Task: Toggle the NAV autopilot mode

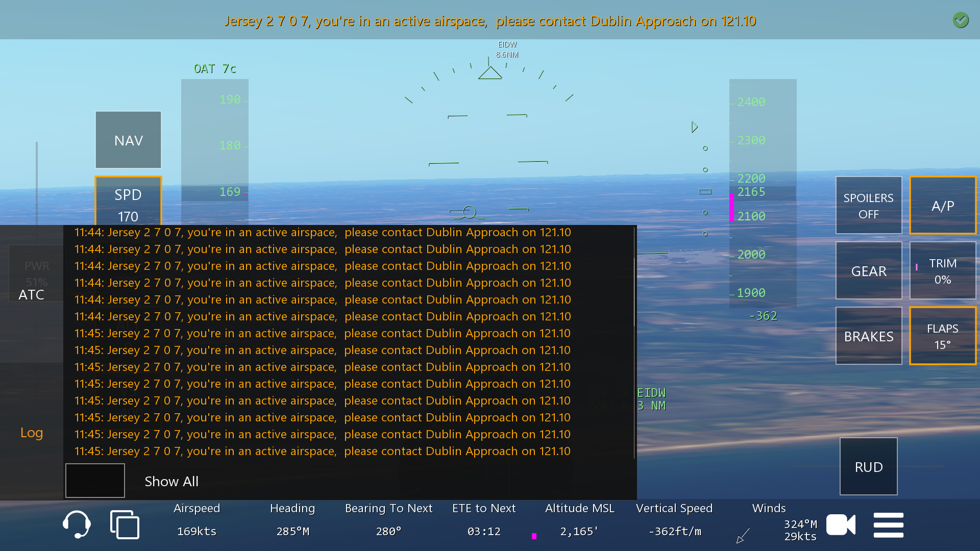Action: click(x=128, y=140)
